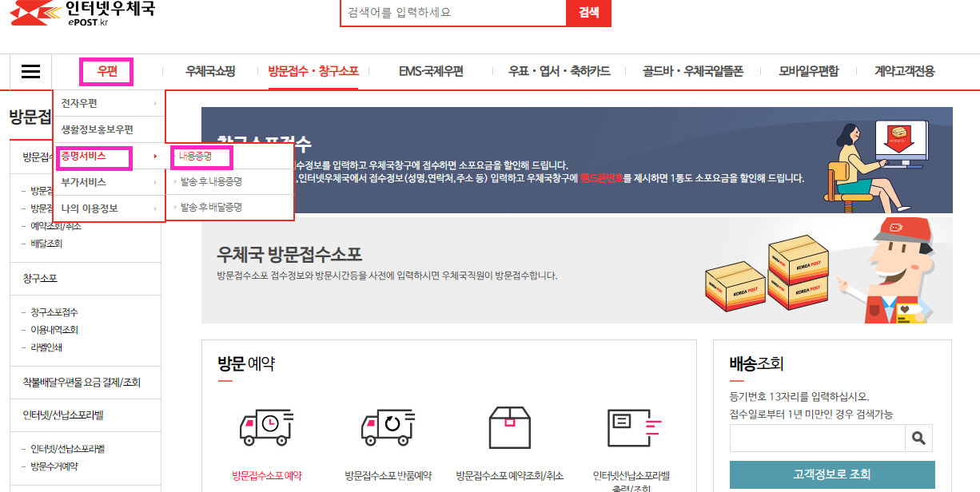Open the 우체국쇼핑 menu
Viewport: 980px width, 492px height.
coord(210,71)
